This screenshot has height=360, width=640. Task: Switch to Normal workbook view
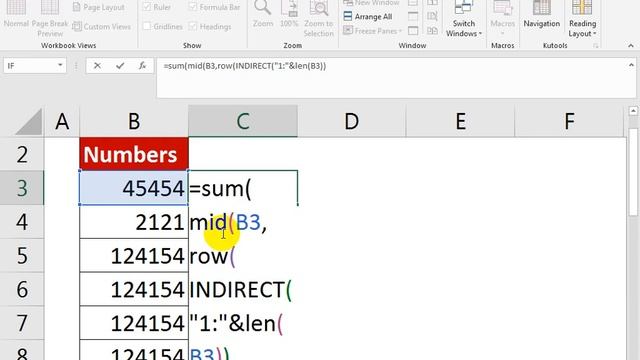pyautogui.click(x=16, y=15)
